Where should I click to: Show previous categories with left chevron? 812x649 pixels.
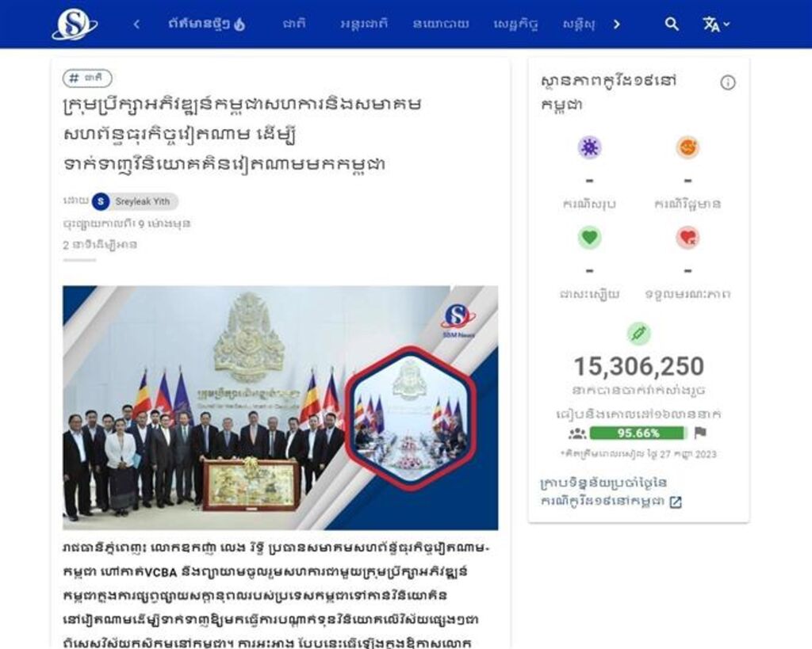(136, 24)
